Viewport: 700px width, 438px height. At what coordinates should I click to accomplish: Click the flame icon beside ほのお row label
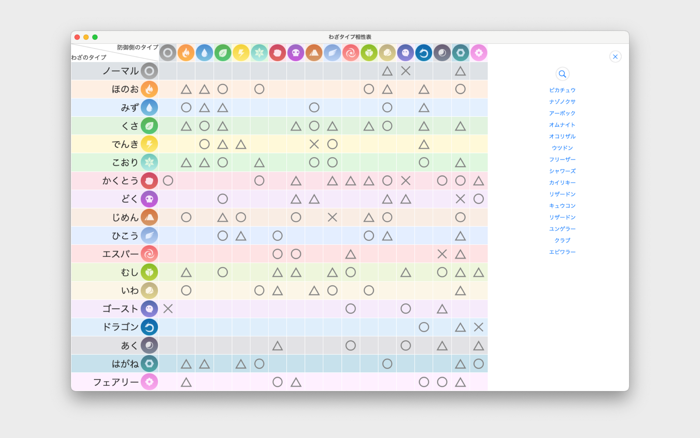[x=150, y=89]
